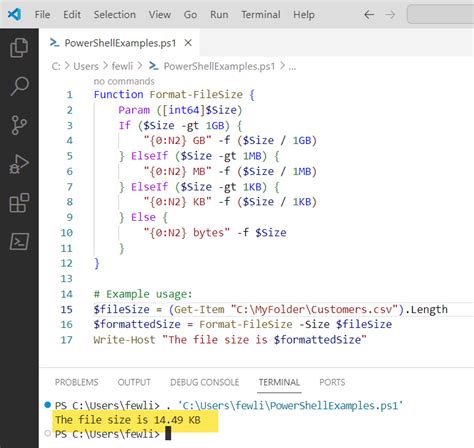The image size is (474, 448).
Task: Open the Edit menu
Action: [72, 15]
